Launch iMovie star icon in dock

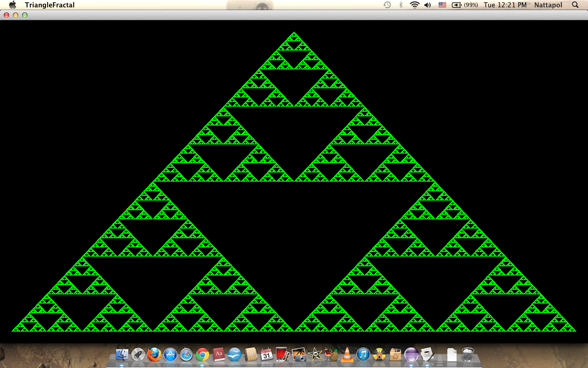click(315, 355)
